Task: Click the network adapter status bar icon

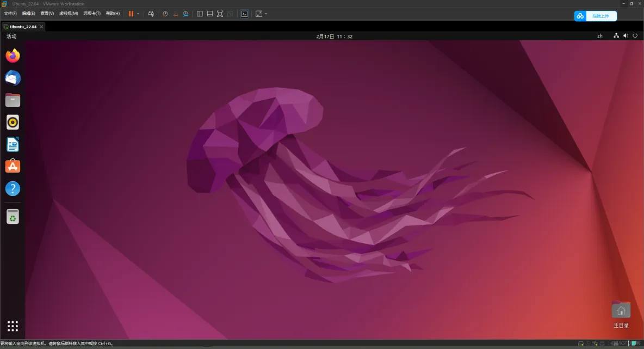Action: coord(595,343)
